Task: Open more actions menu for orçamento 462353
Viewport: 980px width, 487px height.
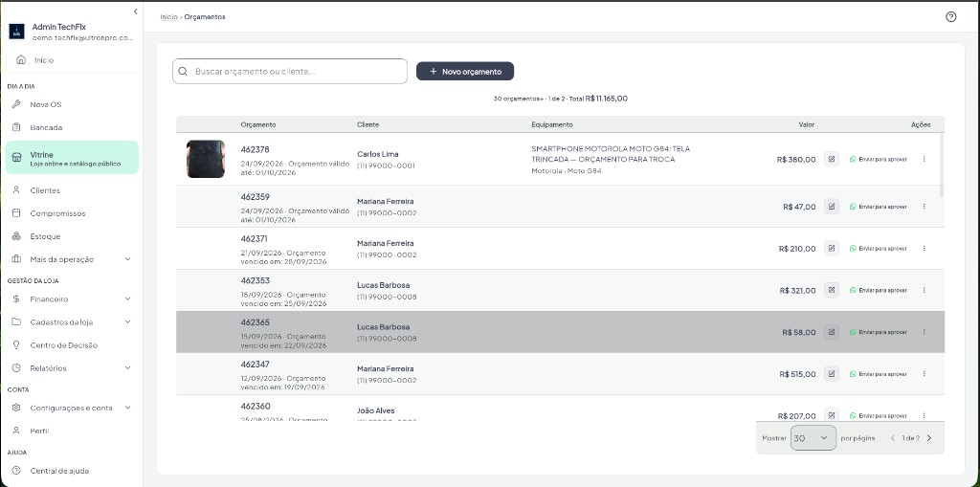Action: pos(924,290)
